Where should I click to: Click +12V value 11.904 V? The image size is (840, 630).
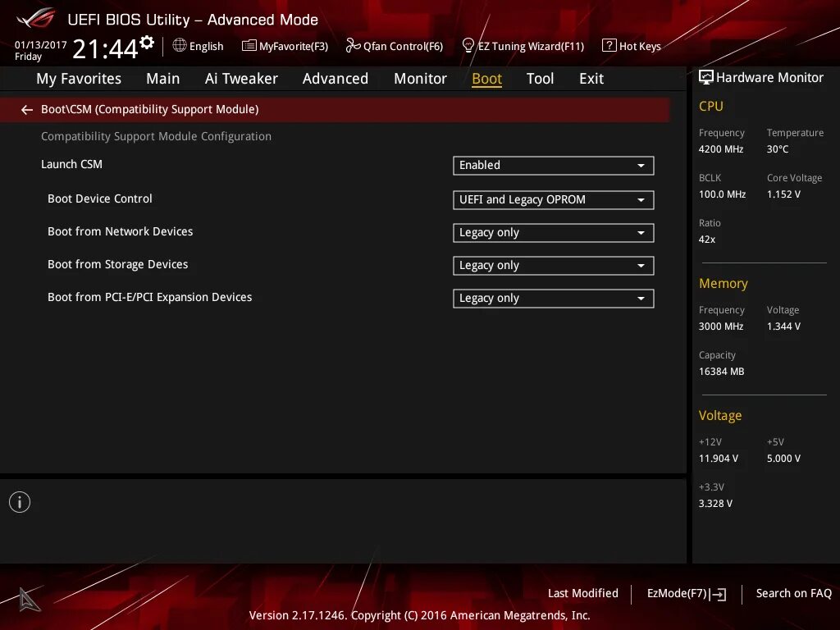coord(719,459)
